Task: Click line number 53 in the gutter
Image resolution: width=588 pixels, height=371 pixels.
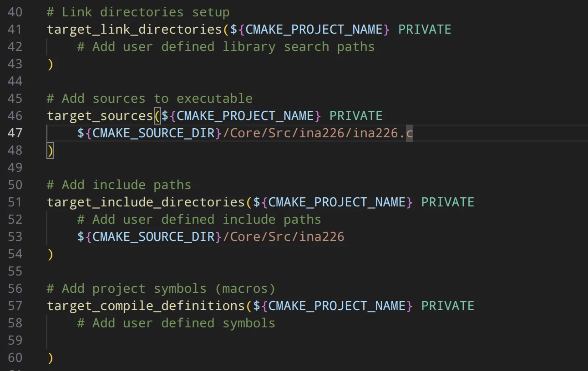Action: click(x=15, y=236)
